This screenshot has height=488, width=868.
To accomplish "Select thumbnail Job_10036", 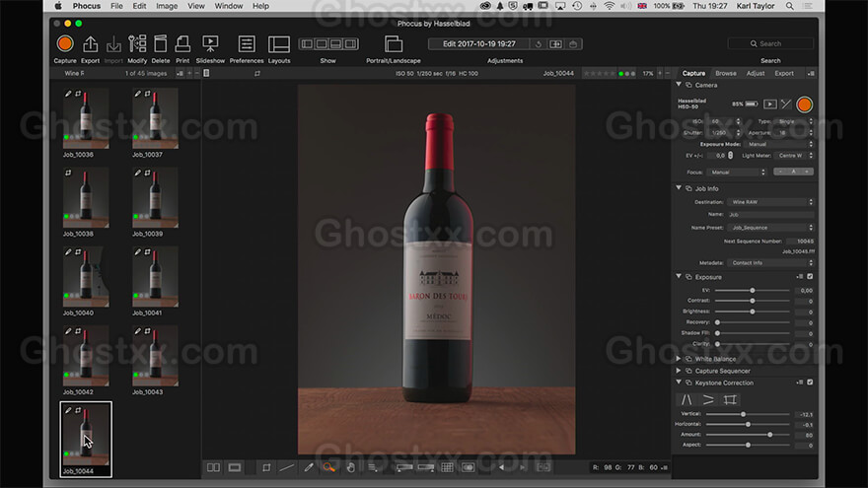I will [86, 118].
